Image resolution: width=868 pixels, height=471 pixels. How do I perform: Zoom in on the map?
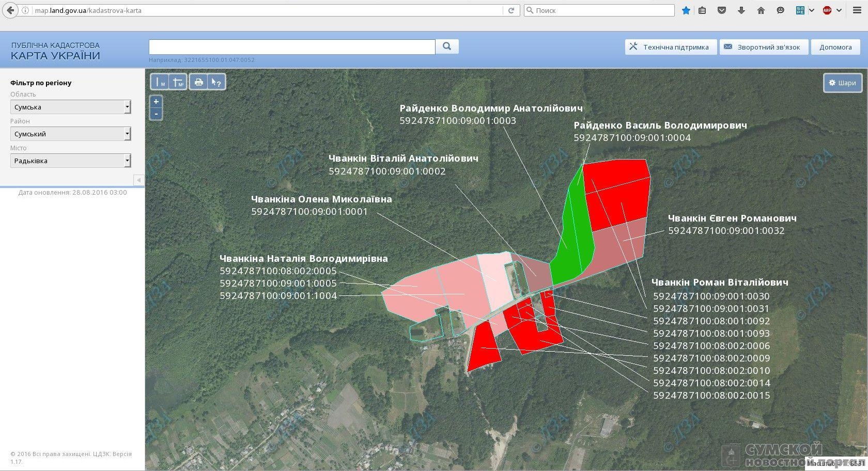click(156, 102)
